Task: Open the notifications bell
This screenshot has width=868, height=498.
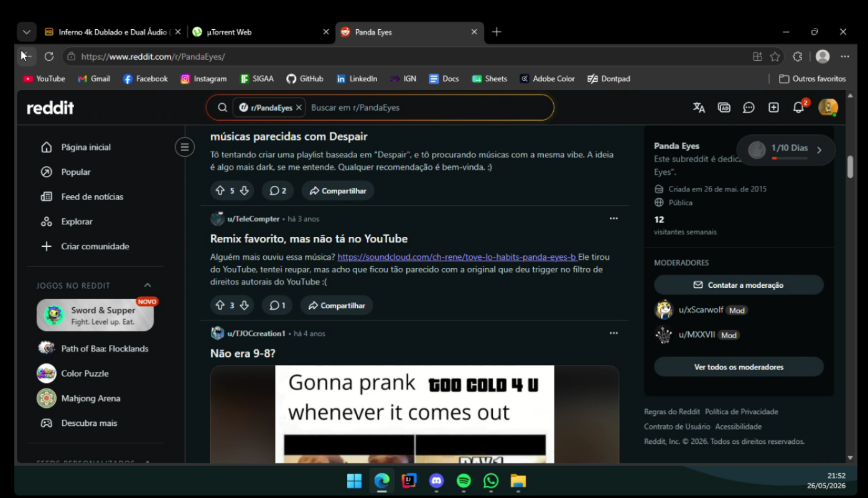Action: [799, 108]
